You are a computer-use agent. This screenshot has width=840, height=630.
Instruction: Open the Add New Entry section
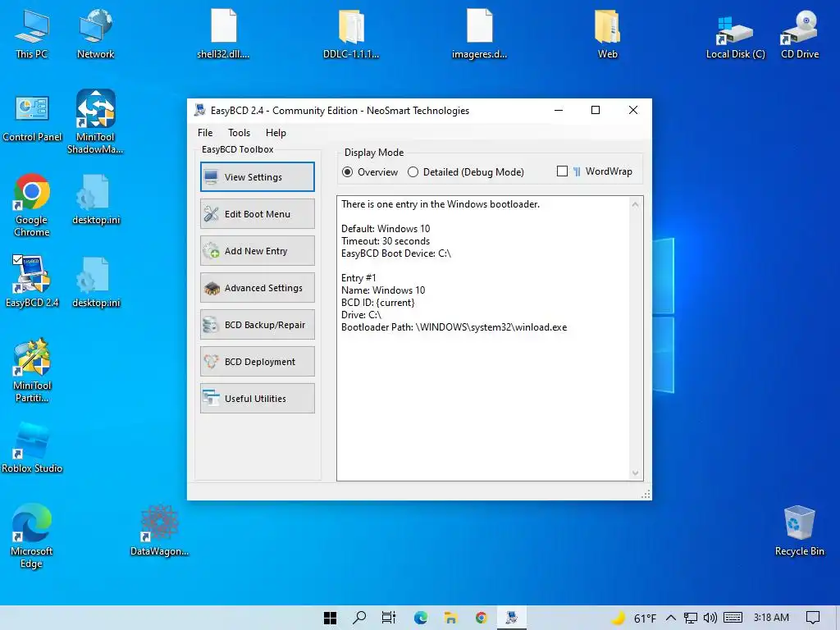pyautogui.click(x=257, y=251)
